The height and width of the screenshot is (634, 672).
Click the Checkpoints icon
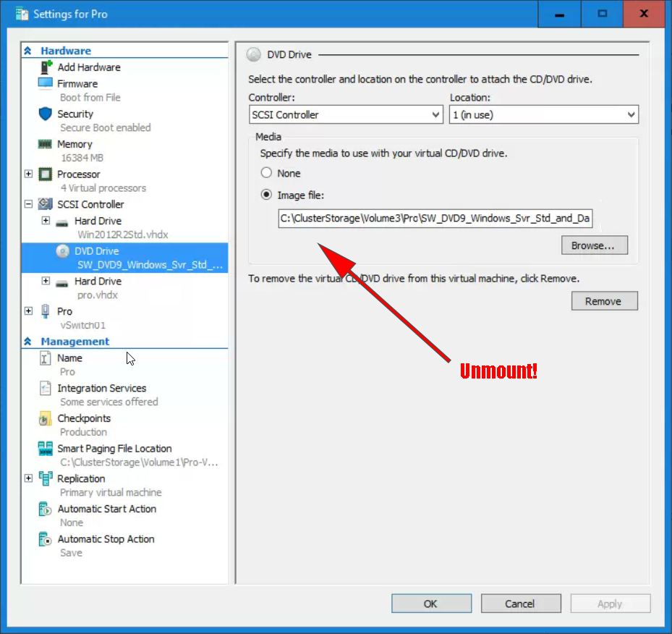(x=45, y=418)
